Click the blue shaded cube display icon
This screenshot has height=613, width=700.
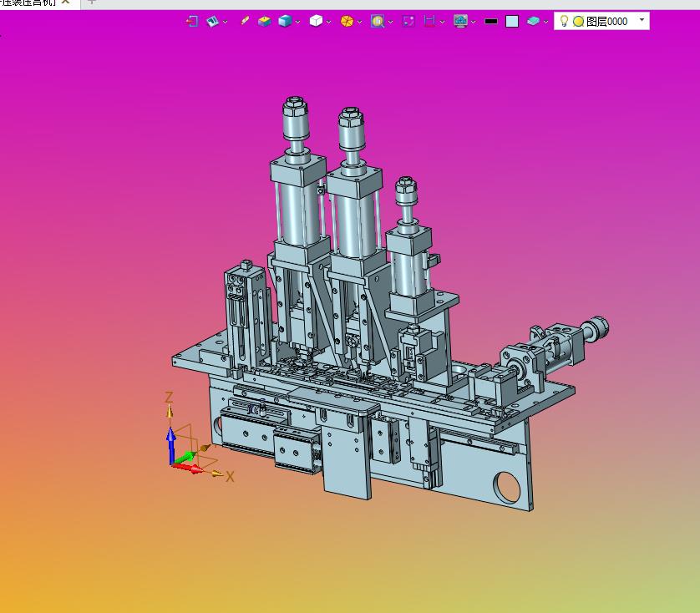[x=285, y=21]
